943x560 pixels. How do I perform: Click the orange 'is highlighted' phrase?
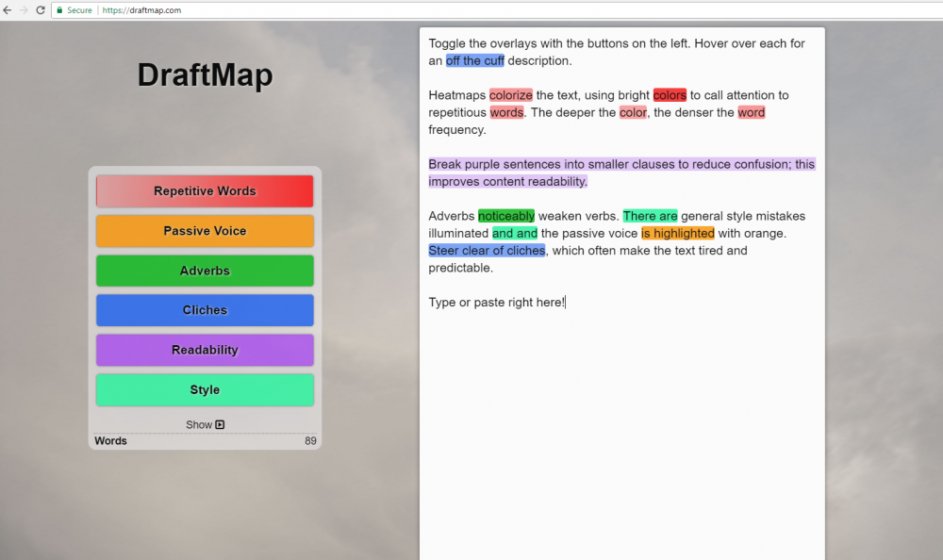[x=678, y=234]
